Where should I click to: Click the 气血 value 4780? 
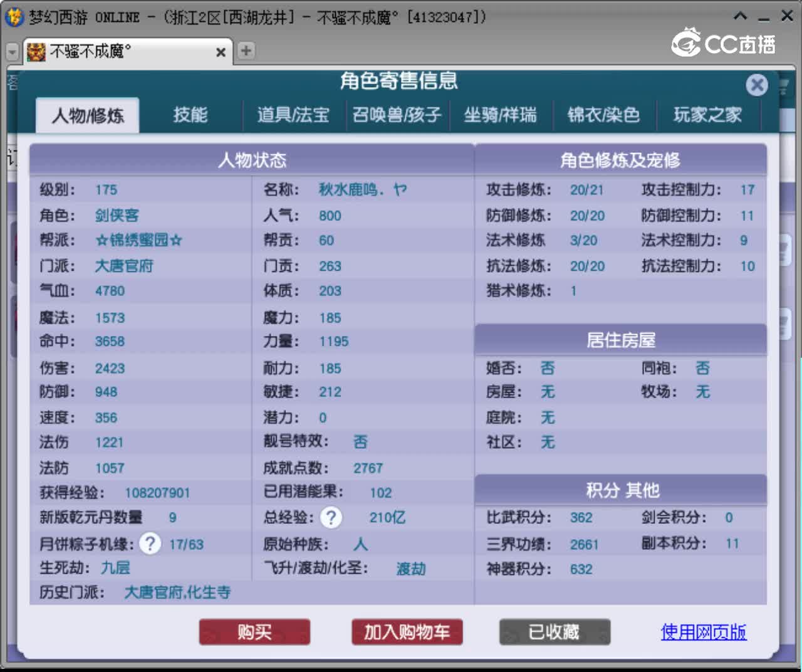tap(110, 291)
